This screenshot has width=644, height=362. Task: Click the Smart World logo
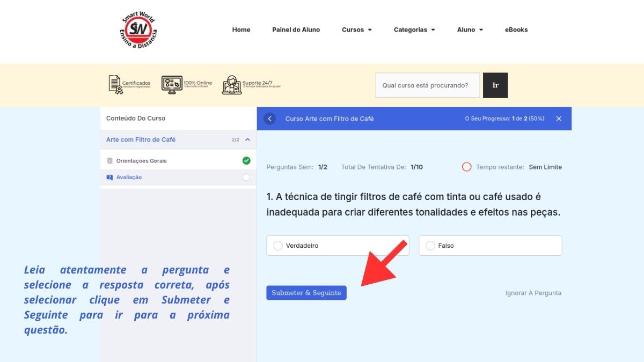[x=138, y=31]
